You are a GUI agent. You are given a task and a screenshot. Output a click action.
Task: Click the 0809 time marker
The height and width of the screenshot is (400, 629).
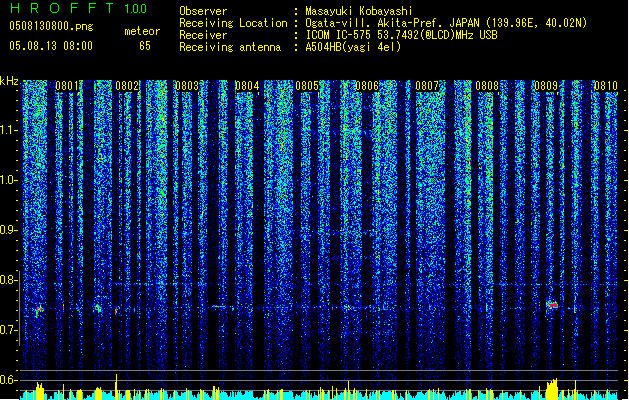pyautogui.click(x=546, y=86)
